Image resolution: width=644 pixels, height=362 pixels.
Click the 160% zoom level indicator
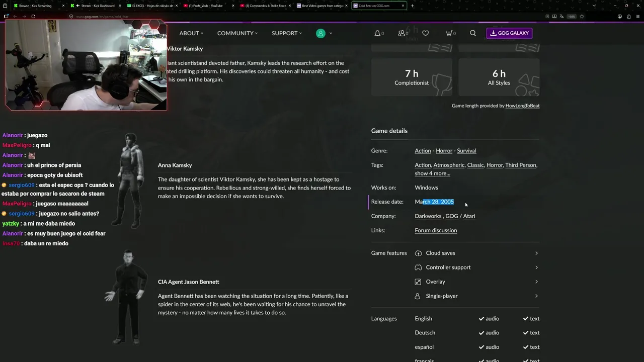pyautogui.click(x=572, y=16)
